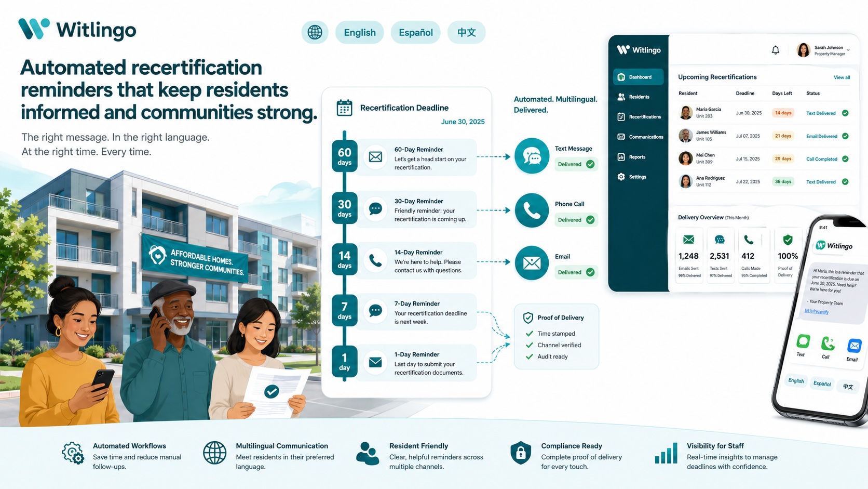
Task: Tap the Español pill on the phone screen
Action: (822, 384)
